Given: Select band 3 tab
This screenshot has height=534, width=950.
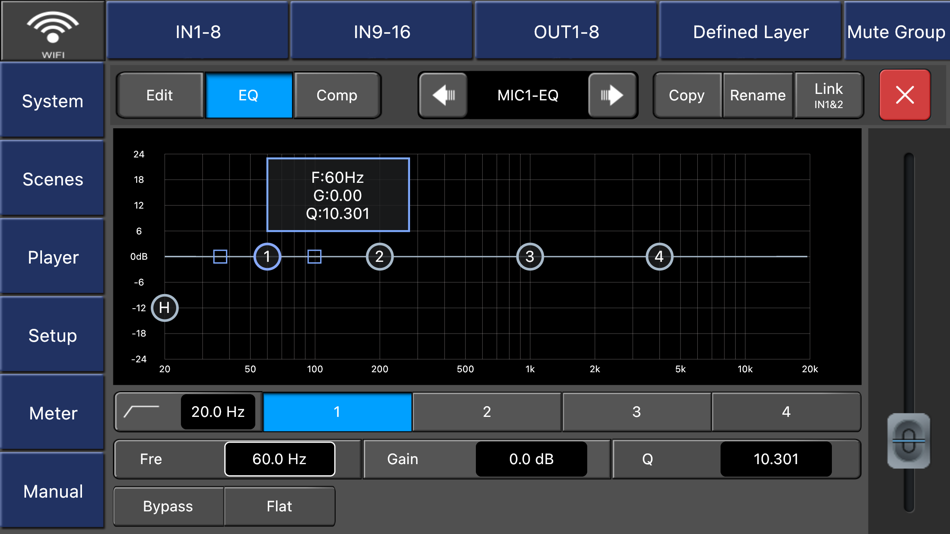Looking at the screenshot, I should [637, 412].
